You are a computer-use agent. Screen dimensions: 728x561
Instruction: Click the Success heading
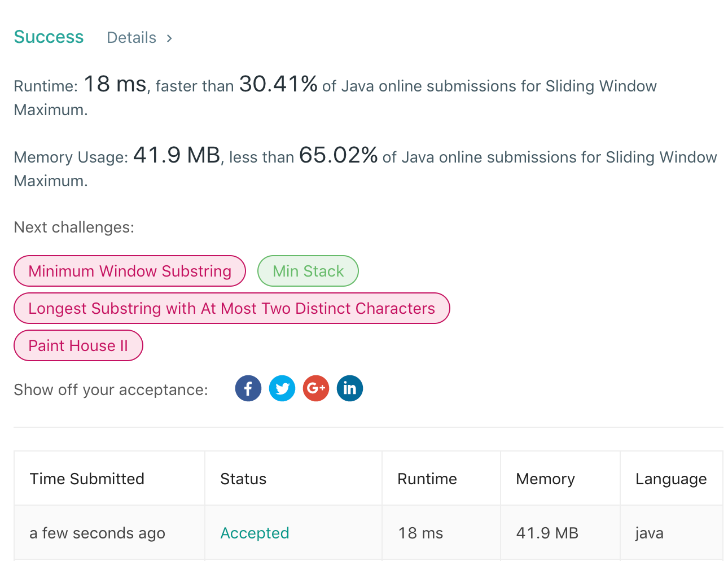click(x=49, y=37)
